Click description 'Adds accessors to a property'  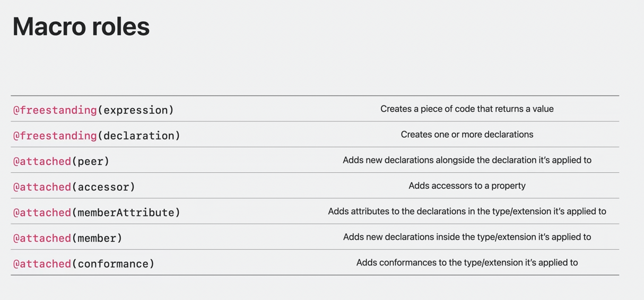pyautogui.click(x=467, y=186)
